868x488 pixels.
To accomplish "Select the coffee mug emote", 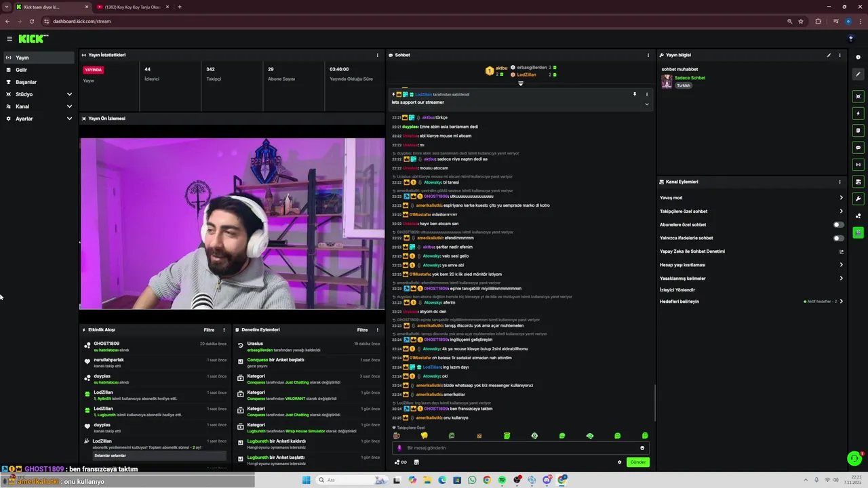I will point(397,436).
